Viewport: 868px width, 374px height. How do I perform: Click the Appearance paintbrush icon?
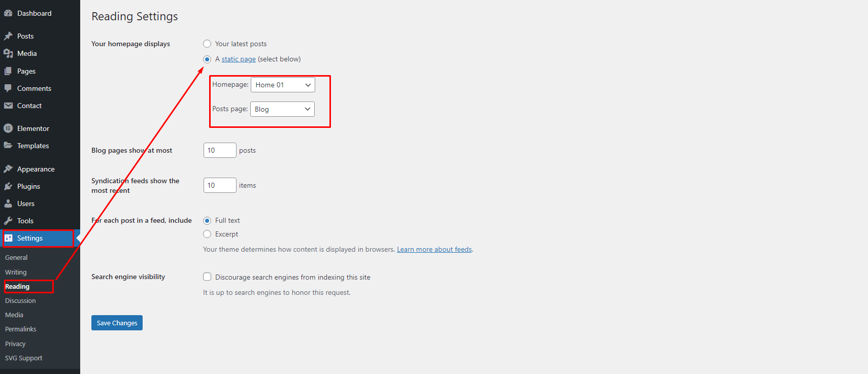[x=8, y=169]
